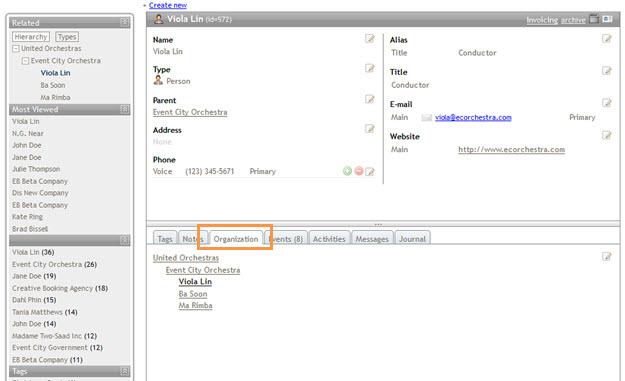This screenshot has width=625, height=381.
Task: Edit the Type field pencil icon
Action: click(370, 68)
